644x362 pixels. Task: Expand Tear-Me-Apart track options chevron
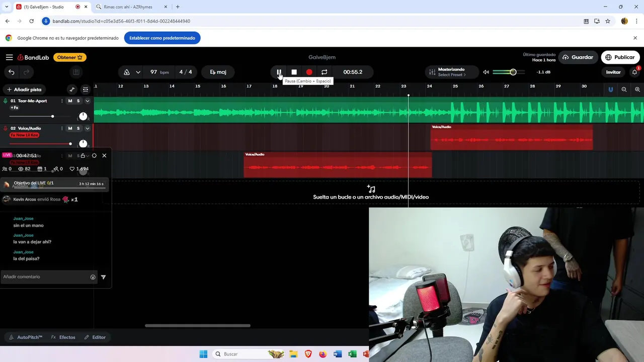click(x=87, y=101)
